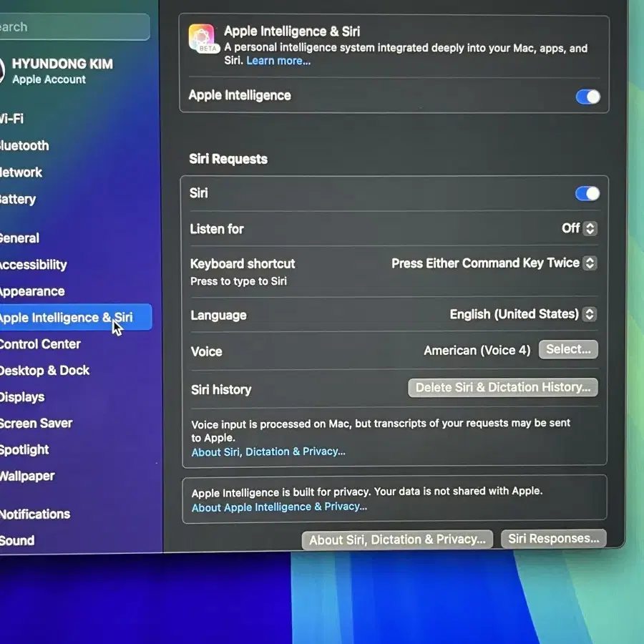Screen dimensions: 644x644
Task: Click Delete Siri & Dictation History button
Action: (503, 387)
